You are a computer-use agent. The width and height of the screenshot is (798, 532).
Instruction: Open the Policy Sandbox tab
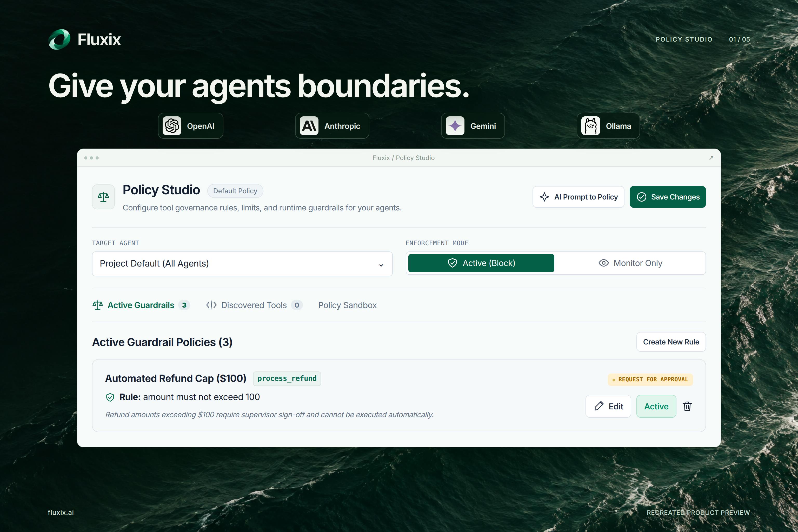(347, 305)
